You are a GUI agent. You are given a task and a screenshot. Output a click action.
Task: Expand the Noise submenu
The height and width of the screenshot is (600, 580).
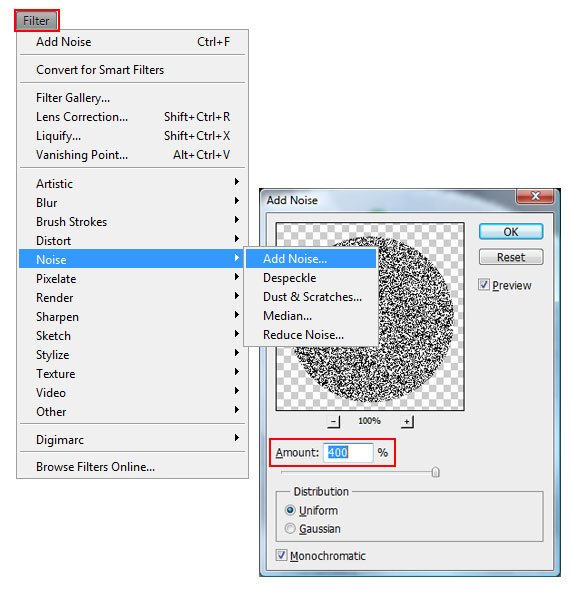pos(133,259)
